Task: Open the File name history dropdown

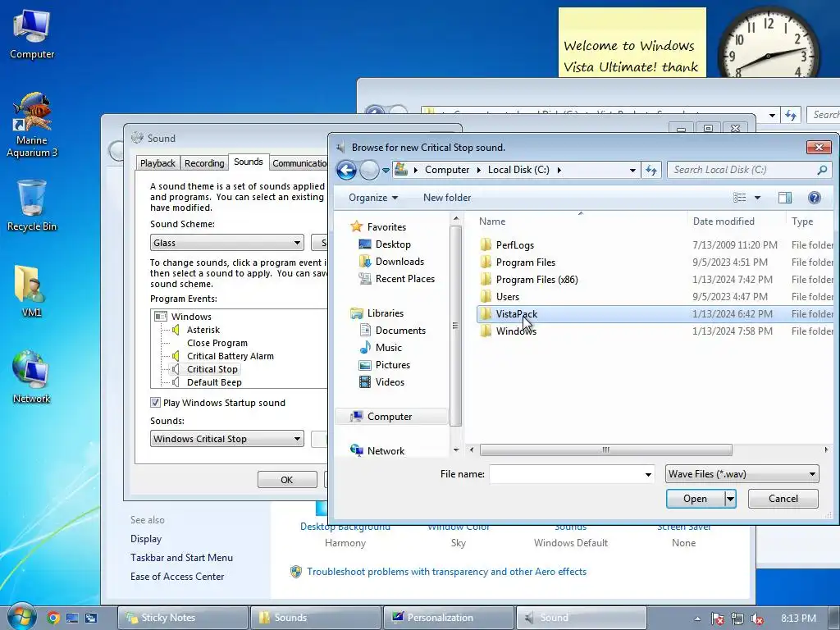Action: pyautogui.click(x=648, y=474)
